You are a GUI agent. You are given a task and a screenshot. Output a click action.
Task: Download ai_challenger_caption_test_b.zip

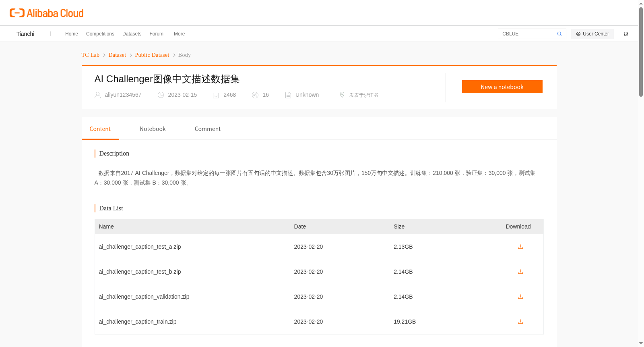pos(520,272)
